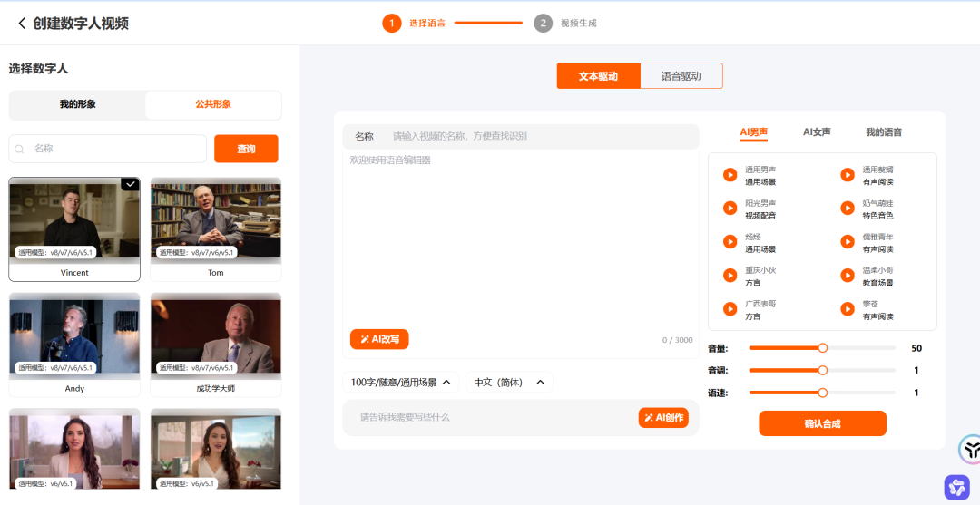Open the purple floating widget icon in the corner
The image size is (980, 505).
(956, 487)
